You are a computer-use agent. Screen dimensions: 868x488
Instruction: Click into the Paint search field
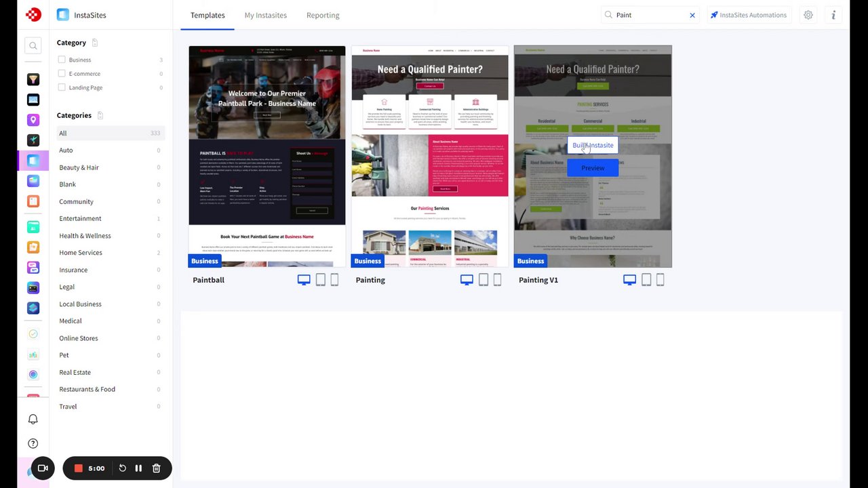point(650,15)
